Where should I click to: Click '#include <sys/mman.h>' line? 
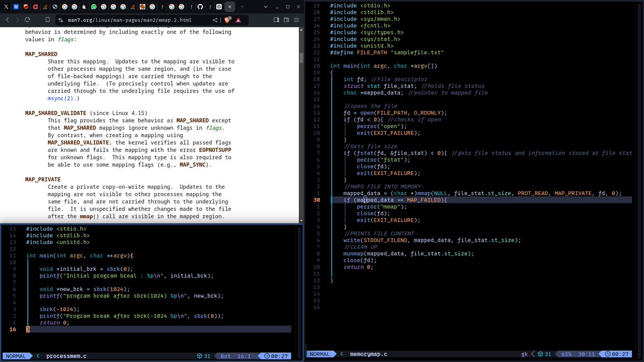pyautogui.click(x=365, y=19)
